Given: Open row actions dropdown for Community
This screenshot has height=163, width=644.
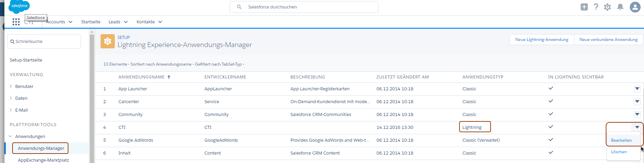Looking at the screenshot, I should pos(637,114).
